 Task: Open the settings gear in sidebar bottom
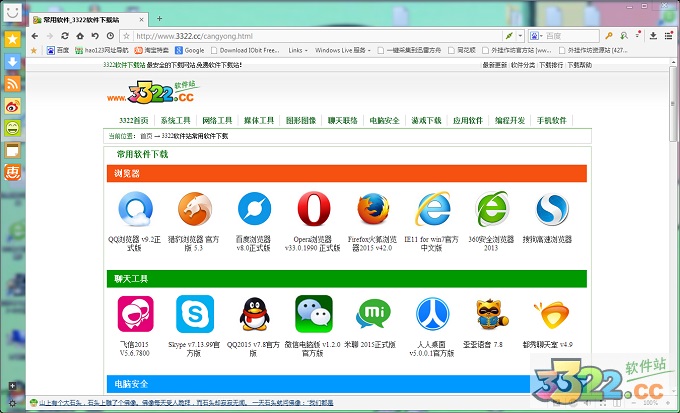click(x=13, y=403)
